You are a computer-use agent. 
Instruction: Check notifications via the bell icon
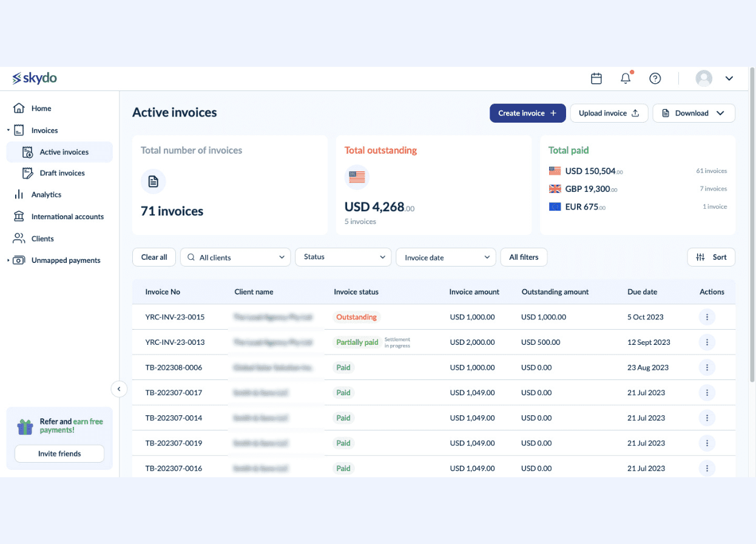[625, 78]
